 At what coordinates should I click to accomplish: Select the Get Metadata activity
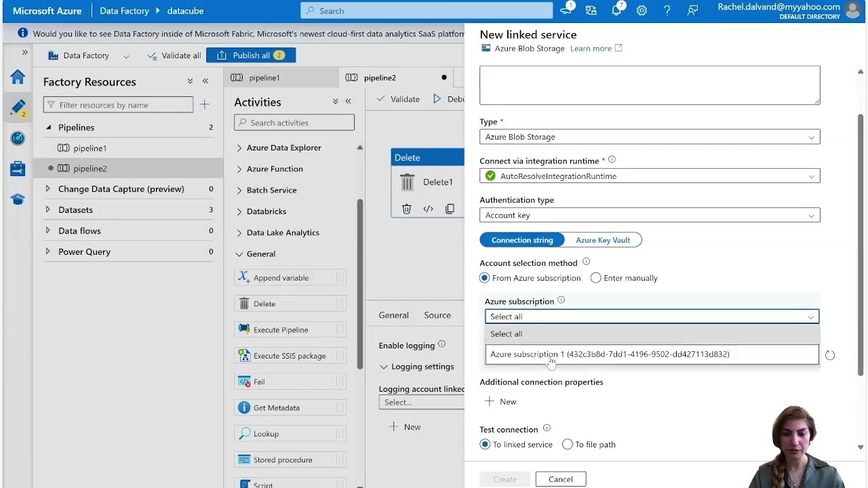[x=290, y=408]
